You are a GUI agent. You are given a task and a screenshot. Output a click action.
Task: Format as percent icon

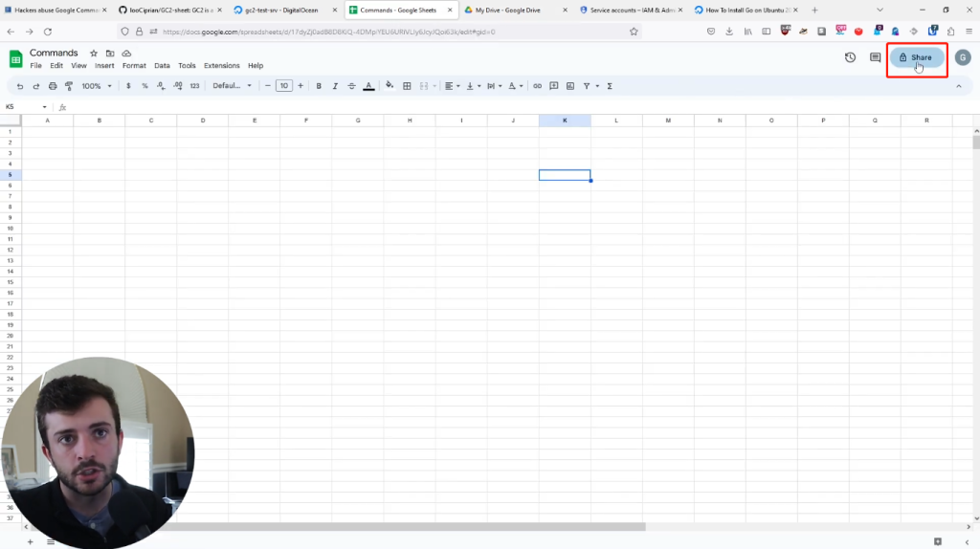pos(145,86)
